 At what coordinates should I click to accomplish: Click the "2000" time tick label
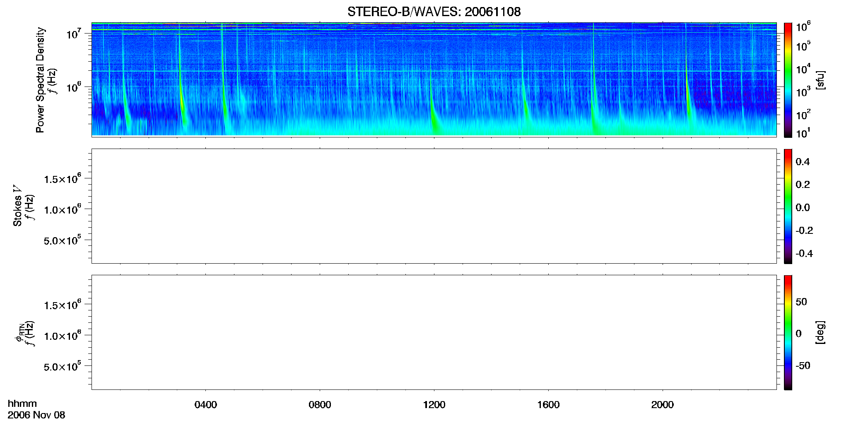click(663, 405)
